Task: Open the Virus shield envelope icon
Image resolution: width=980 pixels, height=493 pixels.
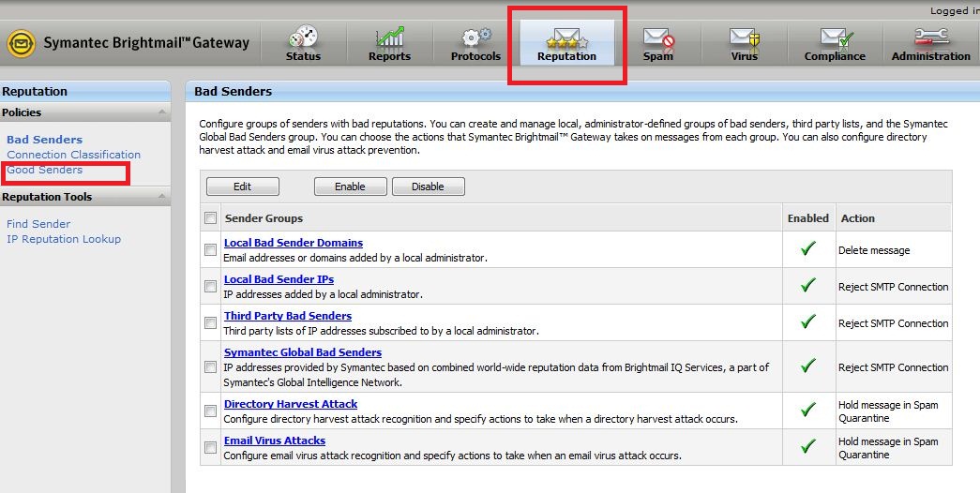Action: [745, 38]
